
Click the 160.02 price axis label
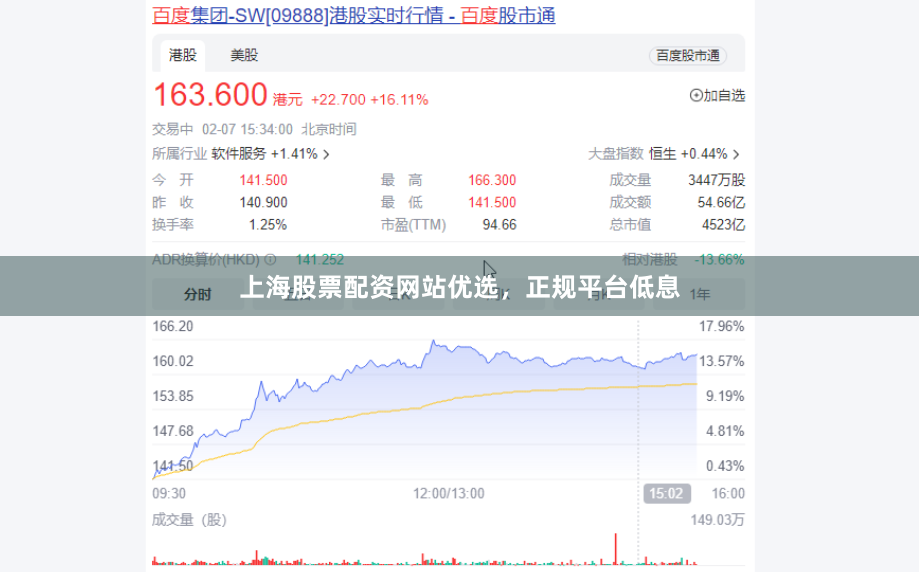(173, 362)
